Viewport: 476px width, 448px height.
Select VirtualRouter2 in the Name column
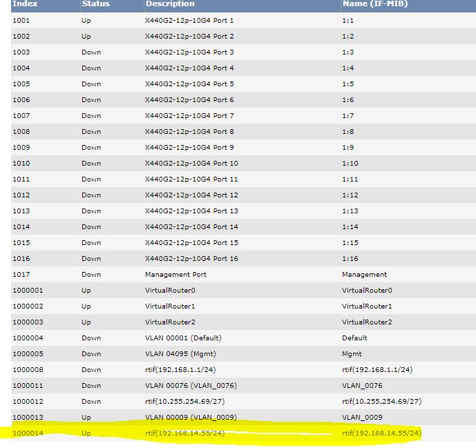click(367, 322)
